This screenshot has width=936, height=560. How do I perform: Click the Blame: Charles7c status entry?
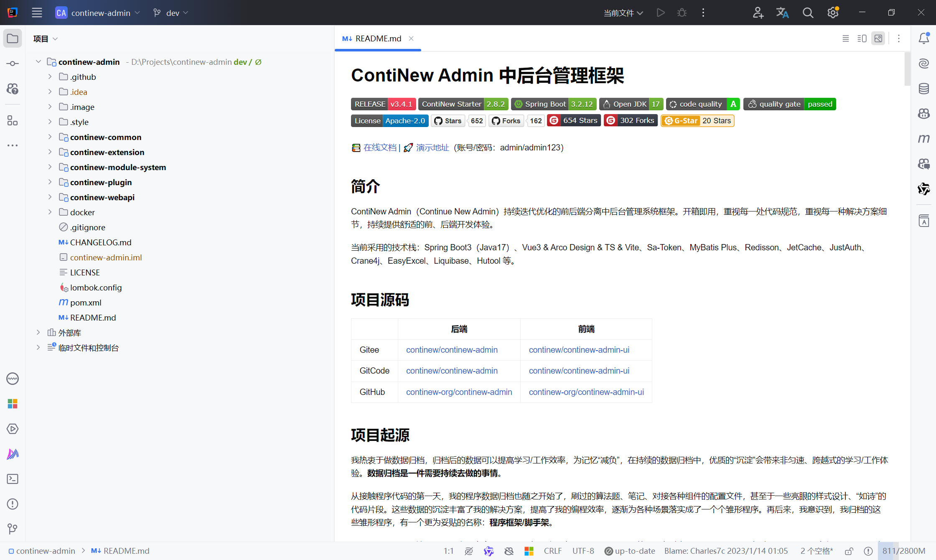coord(726,551)
